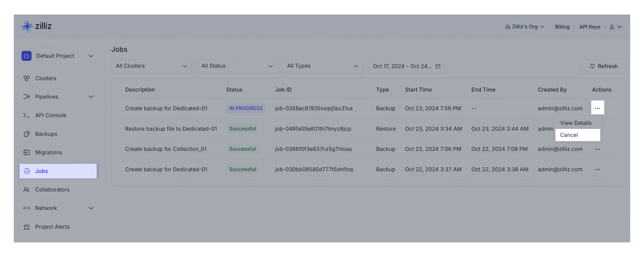
Task: Open the calendar date range picker
Action: (x=438, y=66)
